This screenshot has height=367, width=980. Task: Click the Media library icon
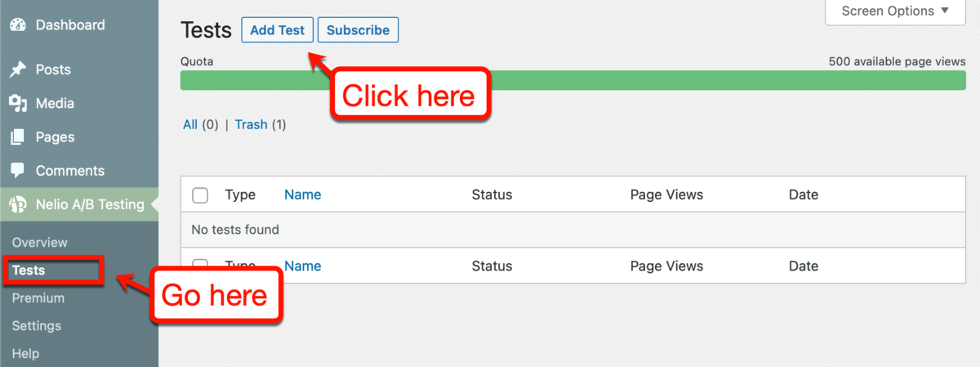click(17, 104)
